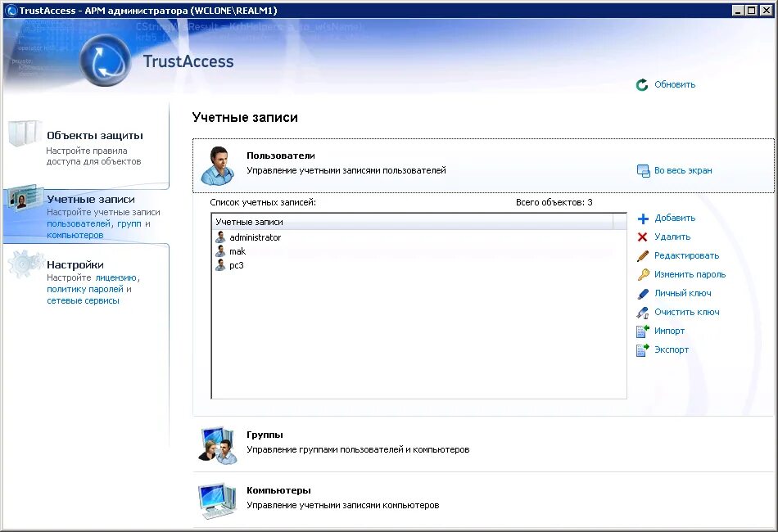The width and height of the screenshot is (778, 532).
Task: Follow the лицензию settings link
Action: pyautogui.click(x=115, y=277)
